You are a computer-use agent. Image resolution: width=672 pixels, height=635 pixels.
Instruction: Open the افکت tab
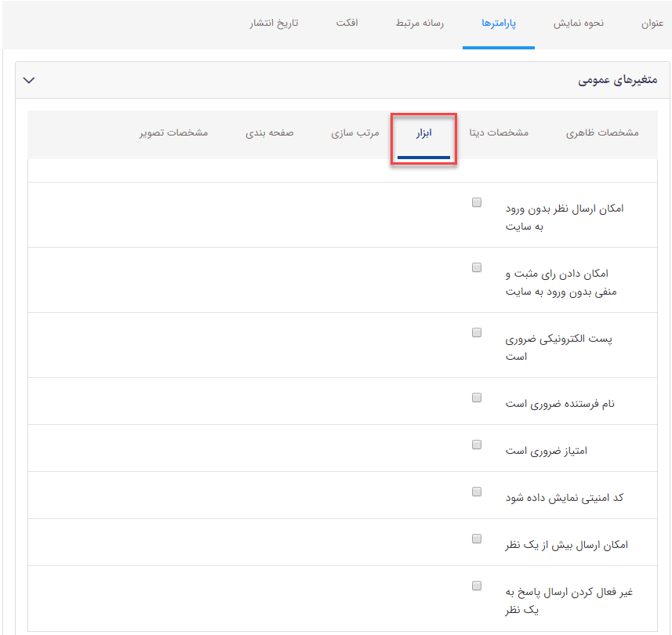(347, 24)
